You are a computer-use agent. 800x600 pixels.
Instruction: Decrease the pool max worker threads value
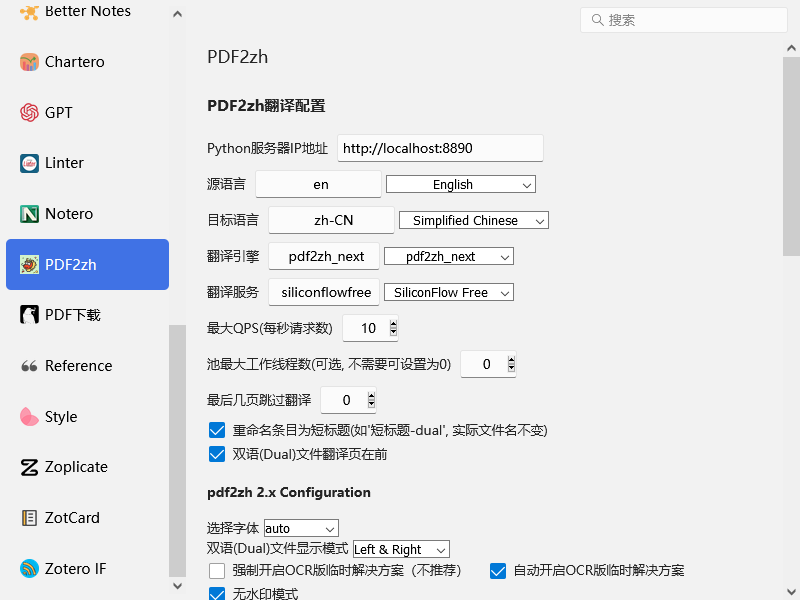click(x=511, y=368)
